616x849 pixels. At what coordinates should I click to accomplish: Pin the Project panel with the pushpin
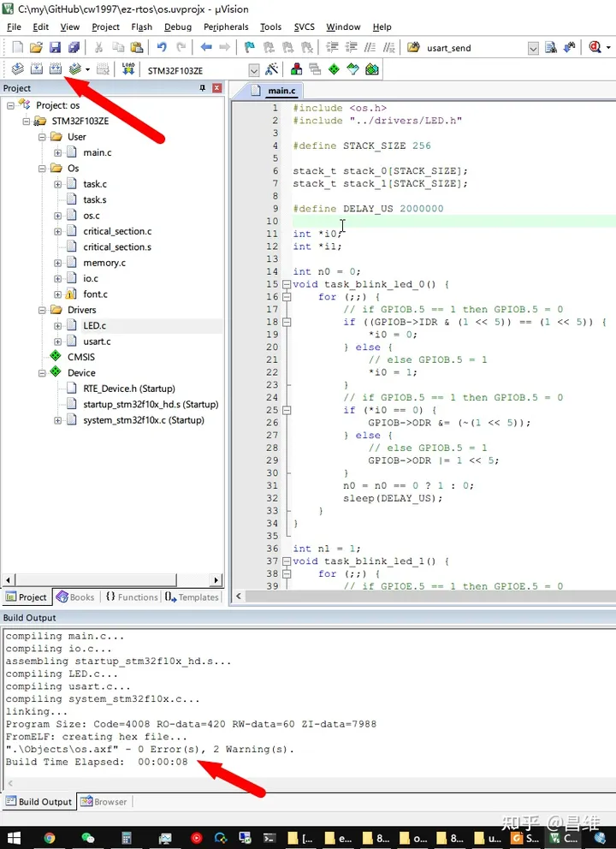pos(203,87)
